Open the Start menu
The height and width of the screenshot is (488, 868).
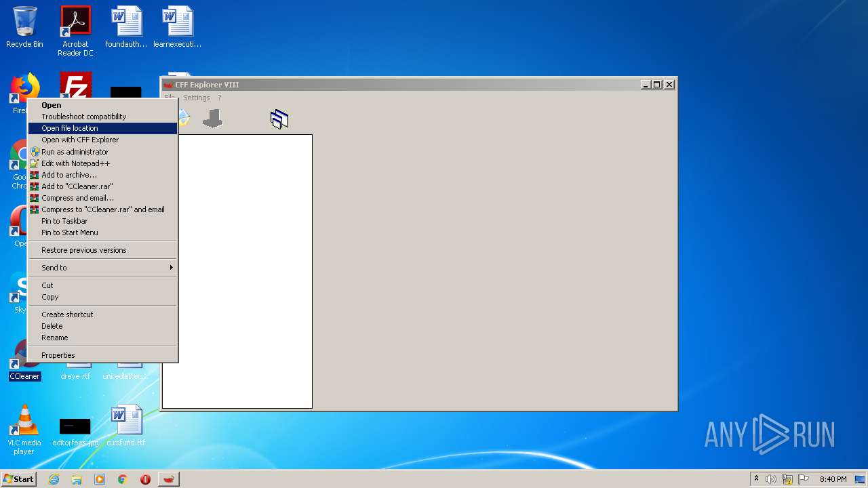click(x=18, y=479)
